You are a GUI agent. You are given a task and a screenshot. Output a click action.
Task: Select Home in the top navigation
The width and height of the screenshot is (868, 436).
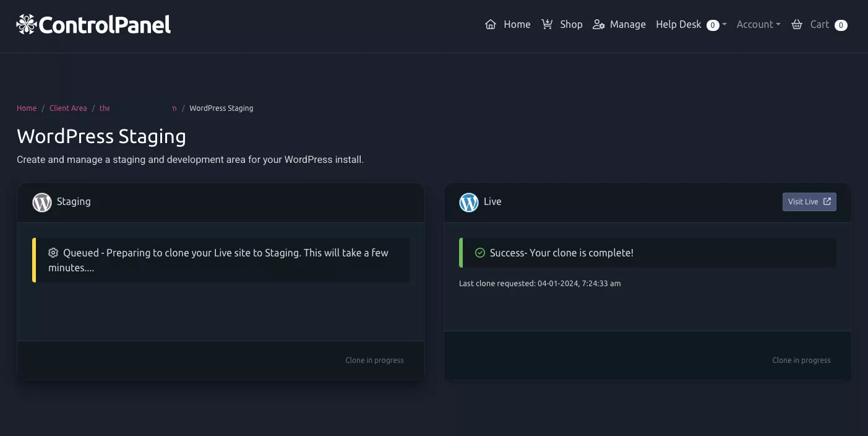tap(517, 24)
